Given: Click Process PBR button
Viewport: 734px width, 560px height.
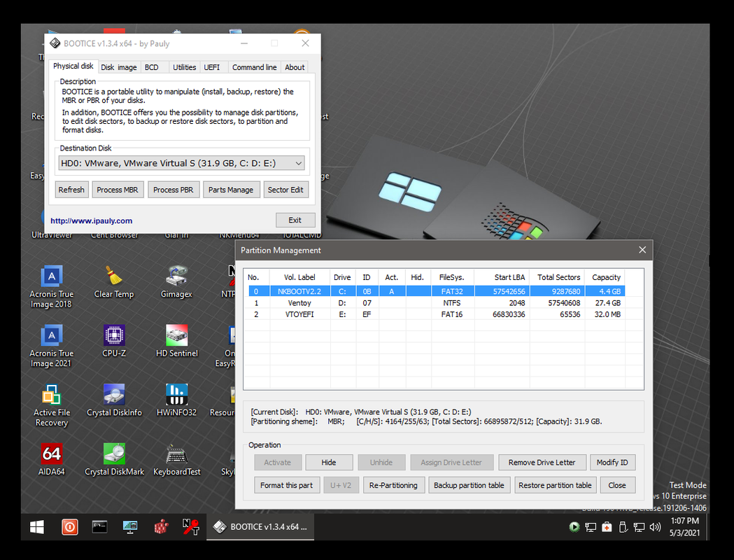Looking at the screenshot, I should click(174, 190).
